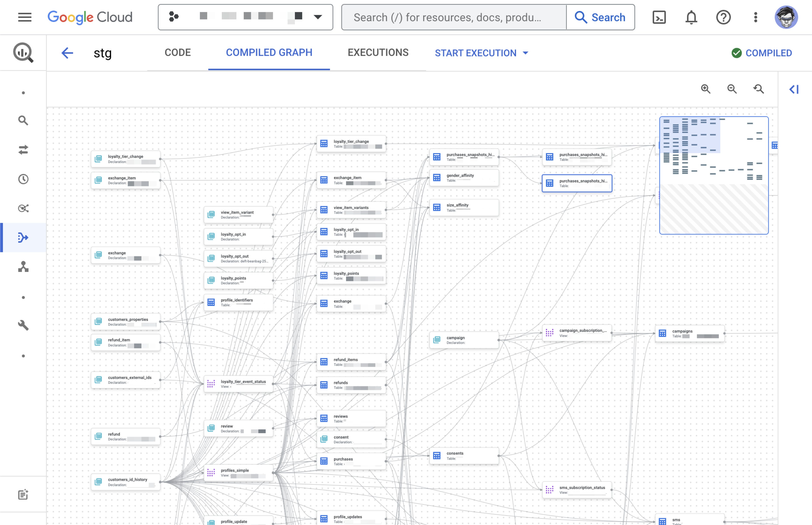Go back with the left arrow
The image size is (812, 525).
[67, 53]
